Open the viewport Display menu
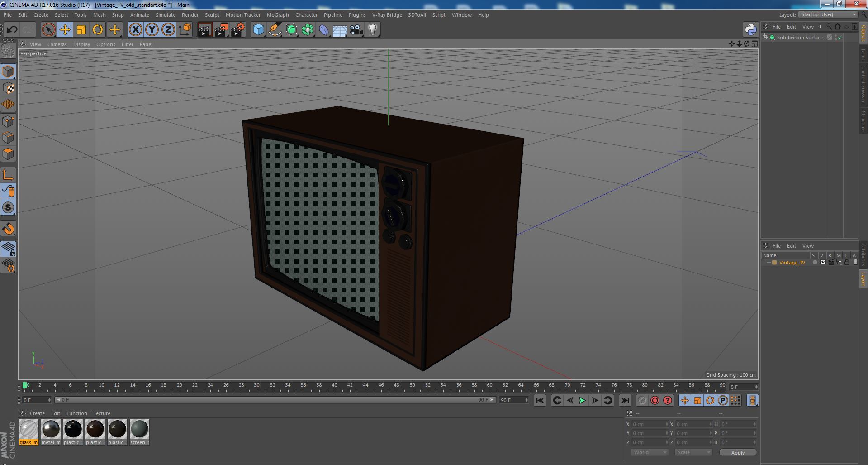868x465 pixels. [81, 44]
